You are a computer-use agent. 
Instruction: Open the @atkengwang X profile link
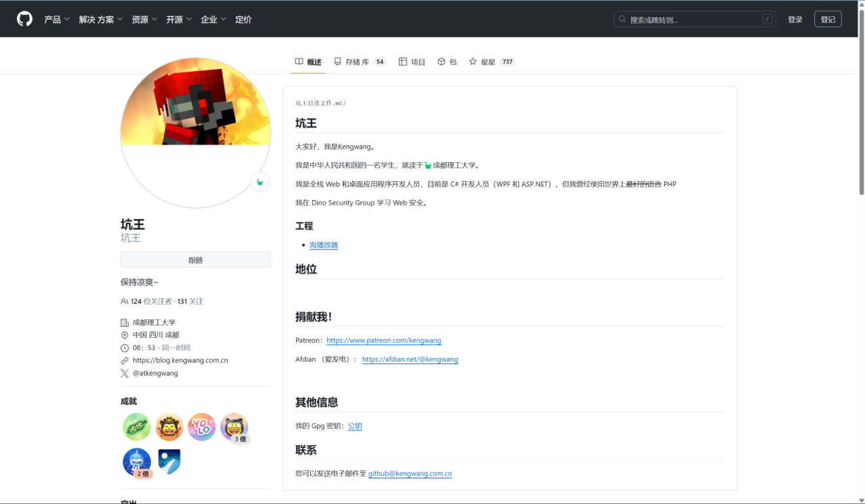pyautogui.click(x=155, y=373)
